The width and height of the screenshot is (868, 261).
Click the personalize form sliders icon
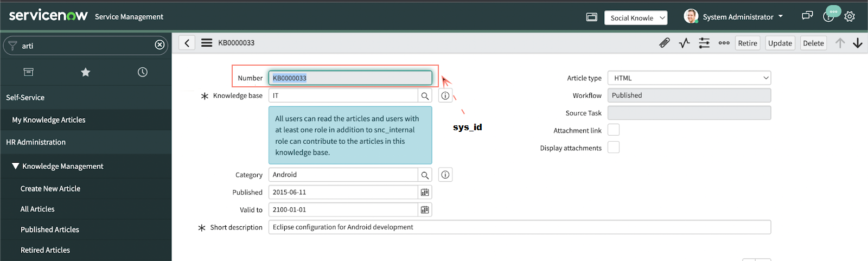[x=704, y=43]
